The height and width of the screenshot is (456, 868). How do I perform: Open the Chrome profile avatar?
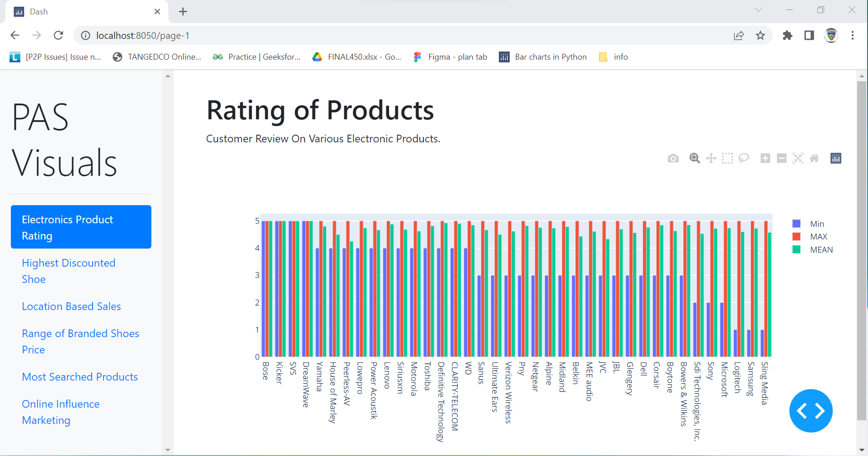click(x=831, y=35)
